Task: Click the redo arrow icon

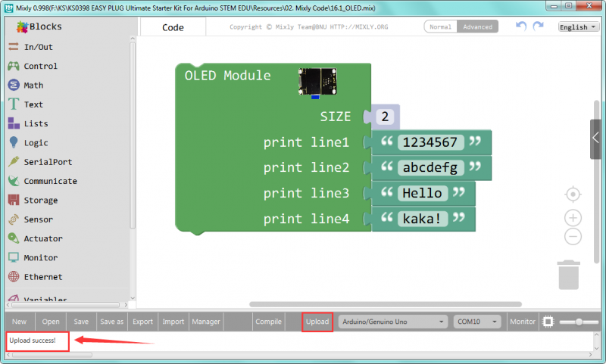Action: [538, 26]
